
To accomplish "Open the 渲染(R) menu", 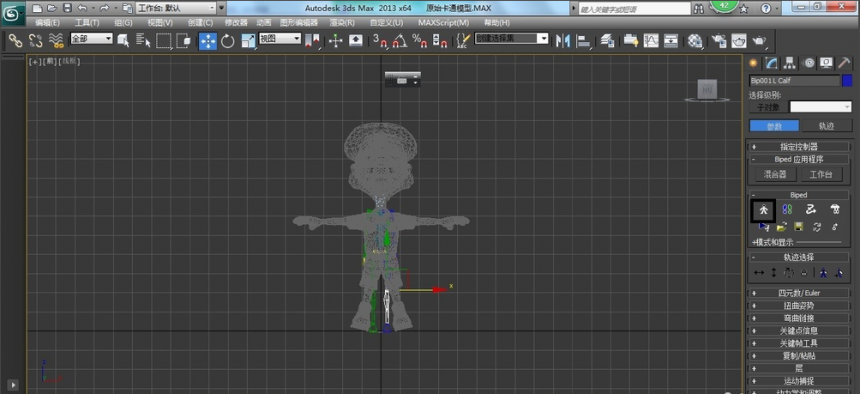I will [342, 23].
